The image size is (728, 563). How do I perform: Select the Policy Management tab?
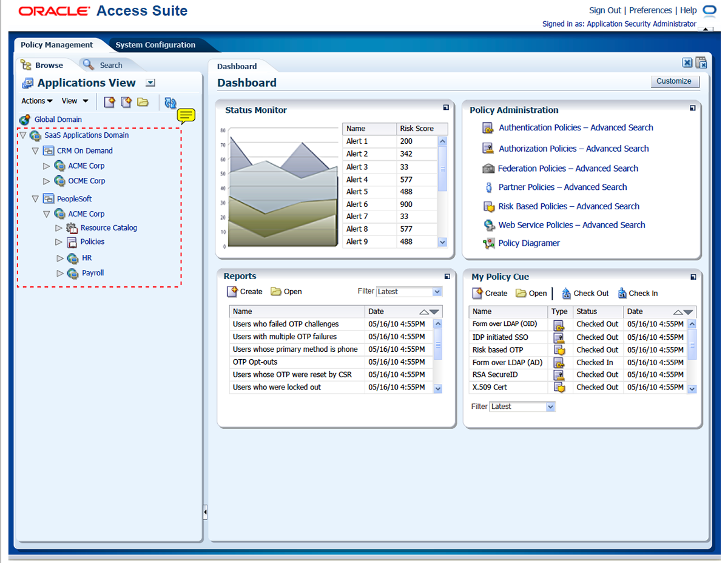57,45
